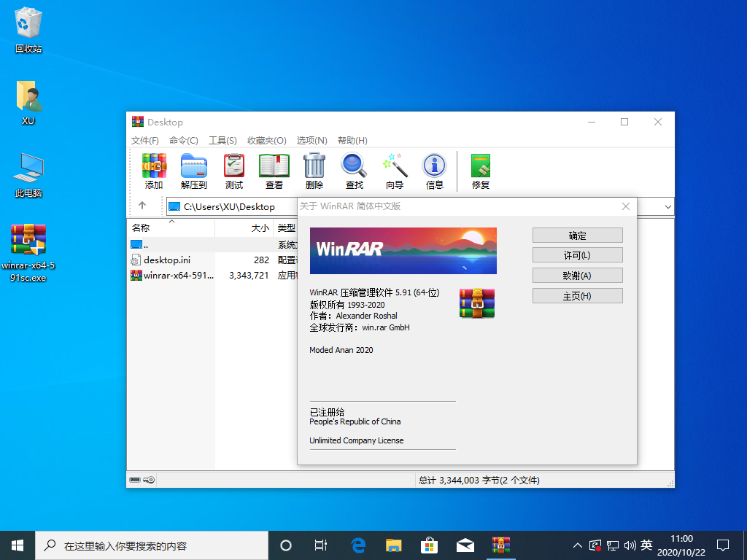747x560 pixels.
Task: Open the Favorites (收藏夹) menu
Action: click(266, 140)
